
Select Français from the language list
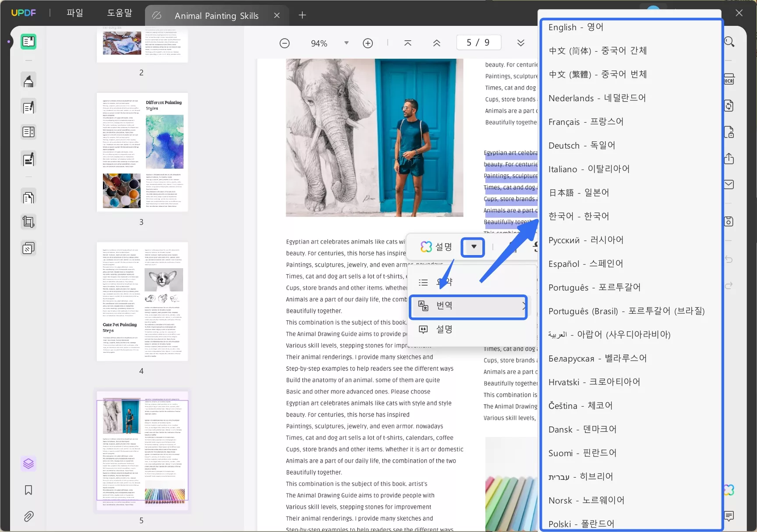point(586,122)
